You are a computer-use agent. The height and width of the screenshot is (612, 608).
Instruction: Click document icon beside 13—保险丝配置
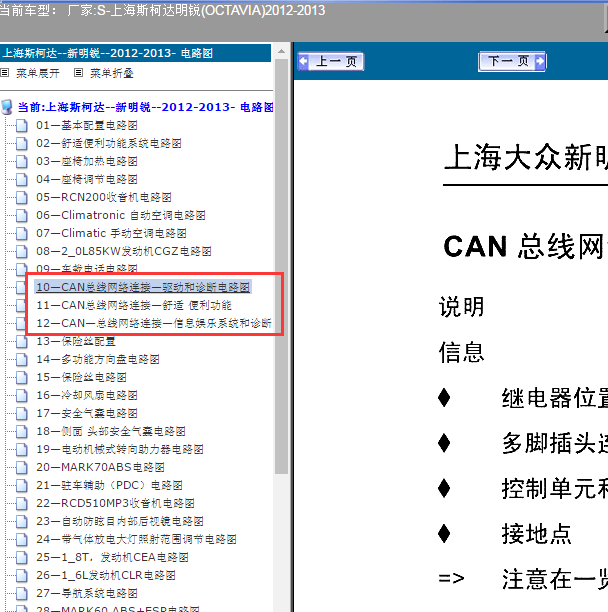[x=22, y=342]
